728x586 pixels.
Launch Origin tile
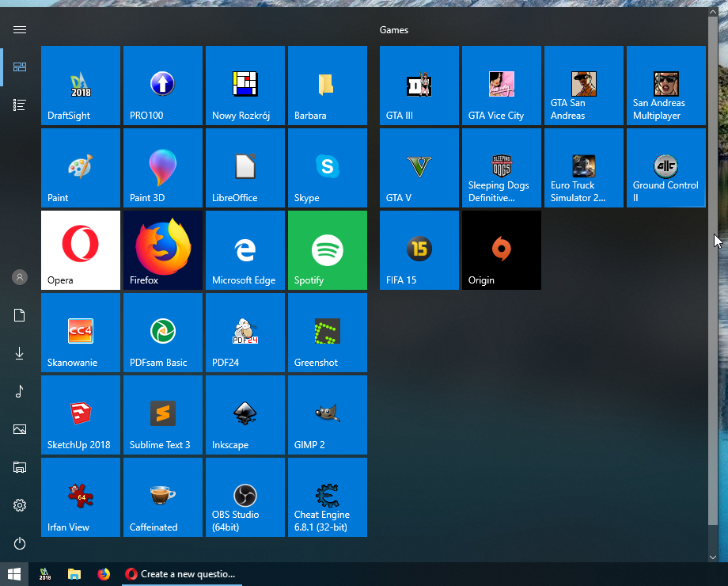pos(502,250)
